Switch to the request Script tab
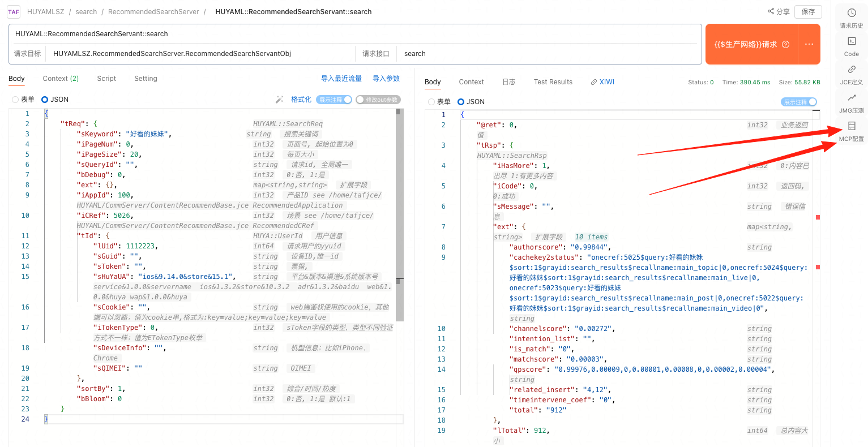The image size is (868, 447). pos(106,79)
